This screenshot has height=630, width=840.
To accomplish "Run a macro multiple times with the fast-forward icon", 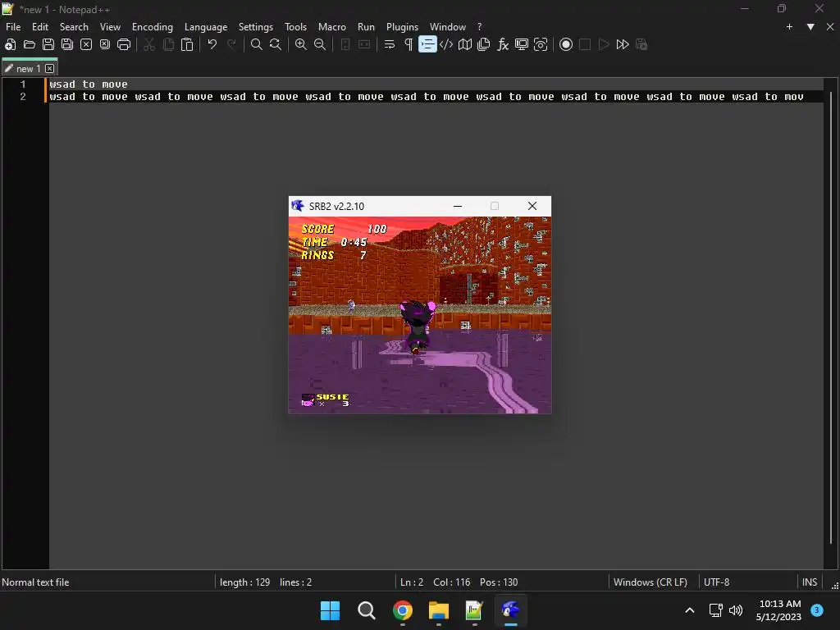I will point(623,44).
